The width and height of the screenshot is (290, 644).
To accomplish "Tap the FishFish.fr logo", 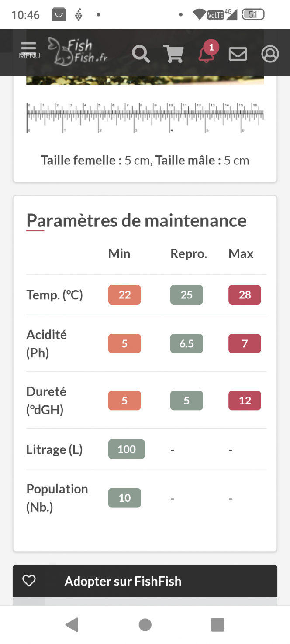I will click(77, 52).
